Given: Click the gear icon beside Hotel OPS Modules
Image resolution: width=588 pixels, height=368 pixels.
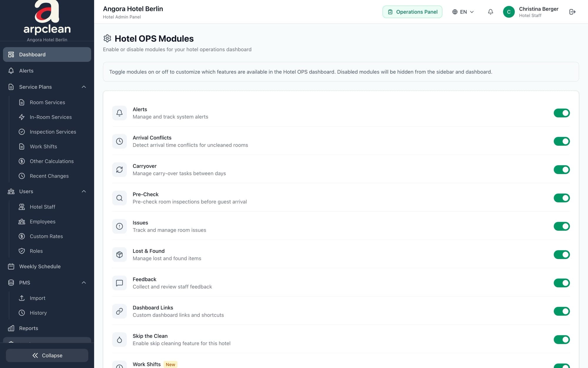Looking at the screenshot, I should (x=107, y=38).
